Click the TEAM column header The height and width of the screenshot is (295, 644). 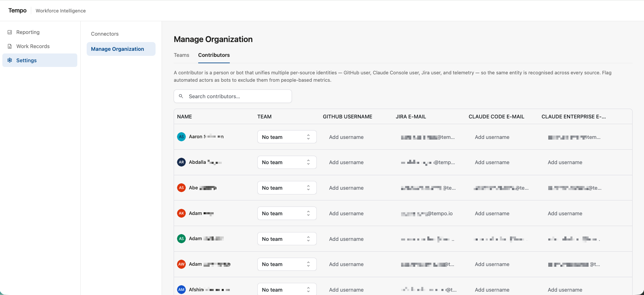click(264, 117)
